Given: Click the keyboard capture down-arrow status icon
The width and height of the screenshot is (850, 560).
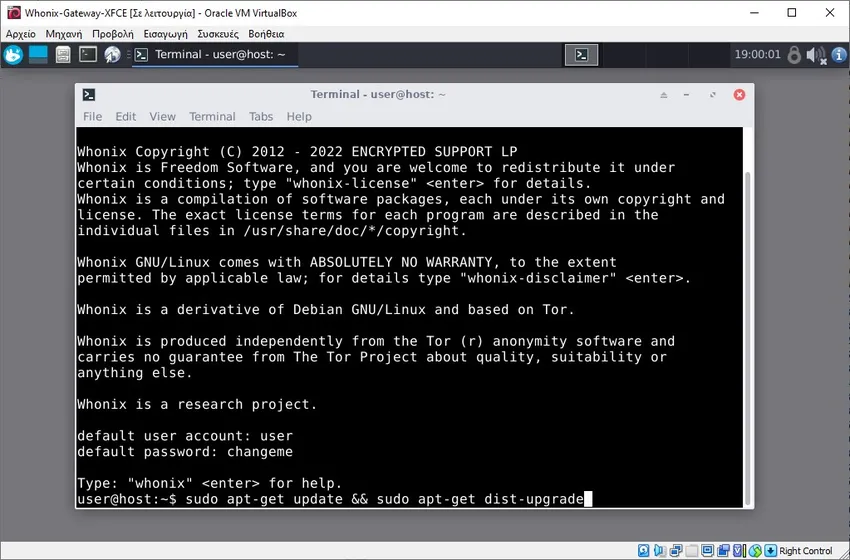Looking at the screenshot, I should click(x=770, y=551).
